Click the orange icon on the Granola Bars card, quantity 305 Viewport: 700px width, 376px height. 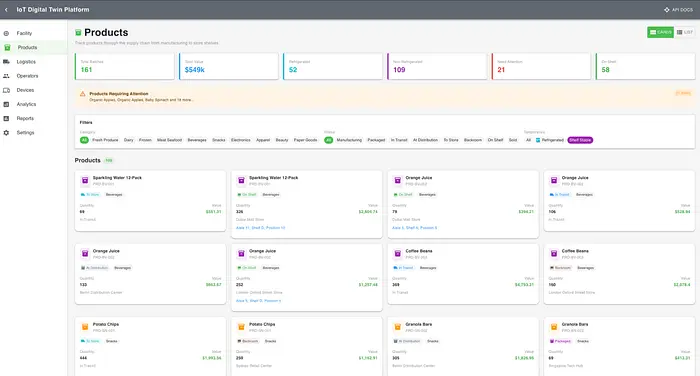click(x=397, y=327)
